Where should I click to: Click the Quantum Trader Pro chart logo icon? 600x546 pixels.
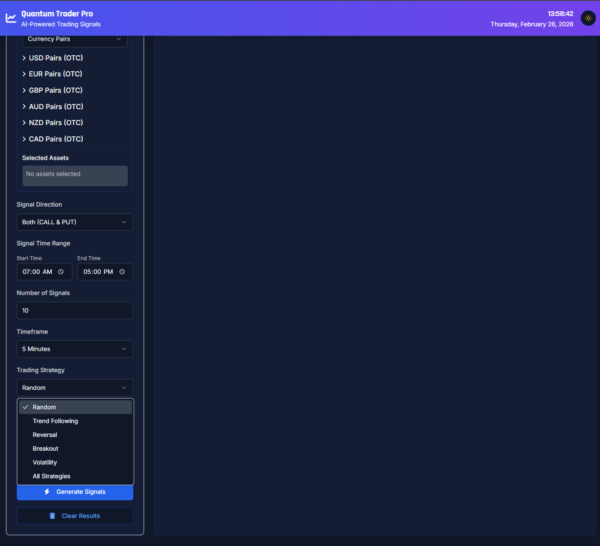(x=11, y=18)
